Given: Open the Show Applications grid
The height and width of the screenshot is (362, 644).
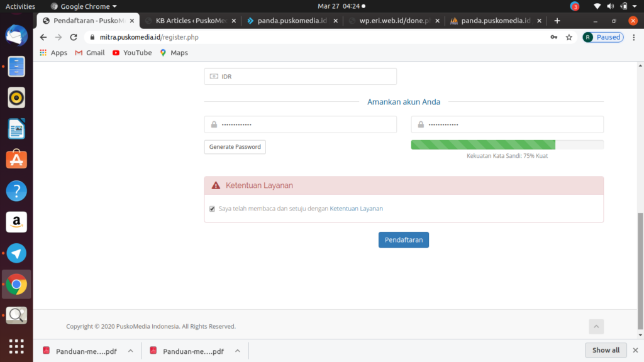Looking at the screenshot, I should [16, 346].
